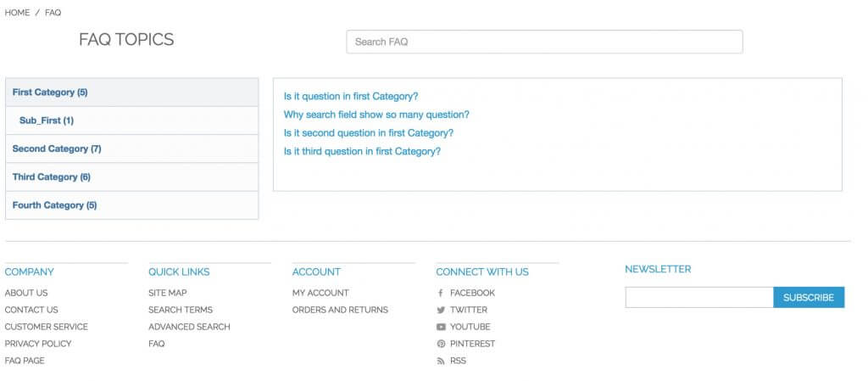The height and width of the screenshot is (381, 868).
Task: Click the YouTube icon in footer
Action: coord(441,327)
